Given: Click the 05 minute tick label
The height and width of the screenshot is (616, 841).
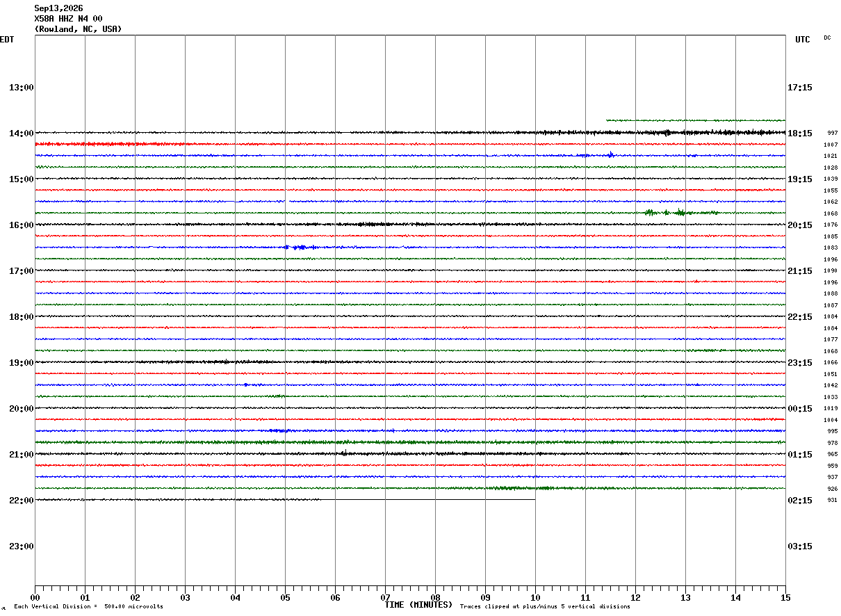Looking at the screenshot, I should pyautogui.click(x=285, y=598).
